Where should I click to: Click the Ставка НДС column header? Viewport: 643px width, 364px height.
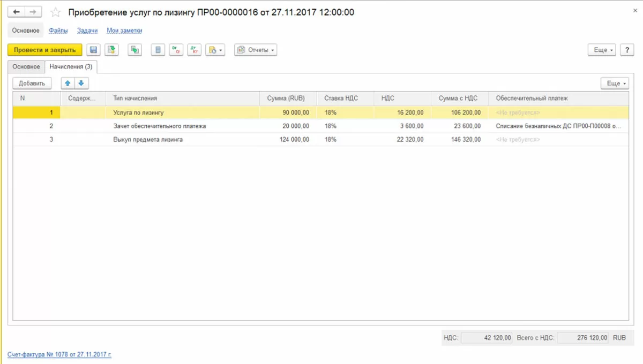(x=346, y=98)
